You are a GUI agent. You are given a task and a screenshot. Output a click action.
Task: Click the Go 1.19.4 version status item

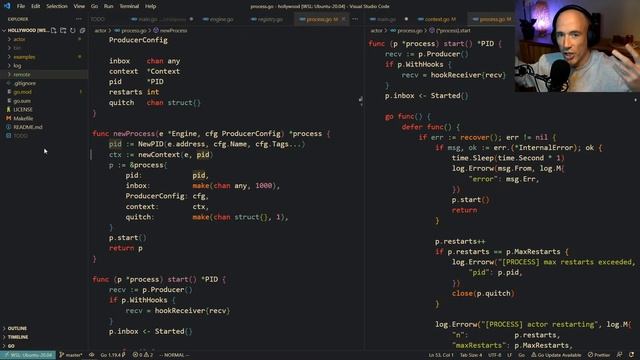(113, 355)
